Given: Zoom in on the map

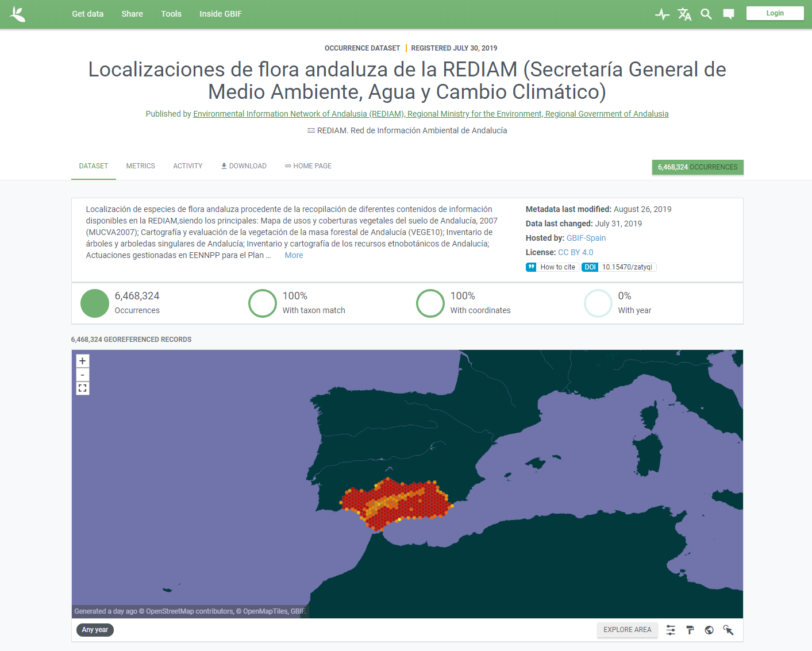Looking at the screenshot, I should pyautogui.click(x=83, y=361).
